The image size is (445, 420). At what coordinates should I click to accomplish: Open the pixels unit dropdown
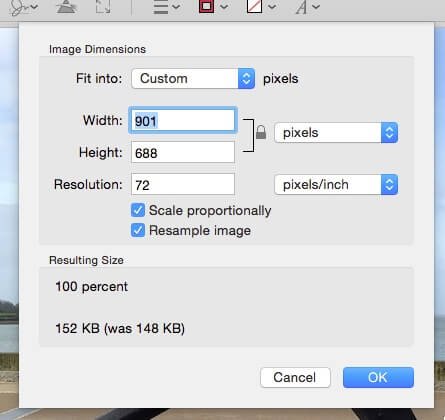[336, 133]
